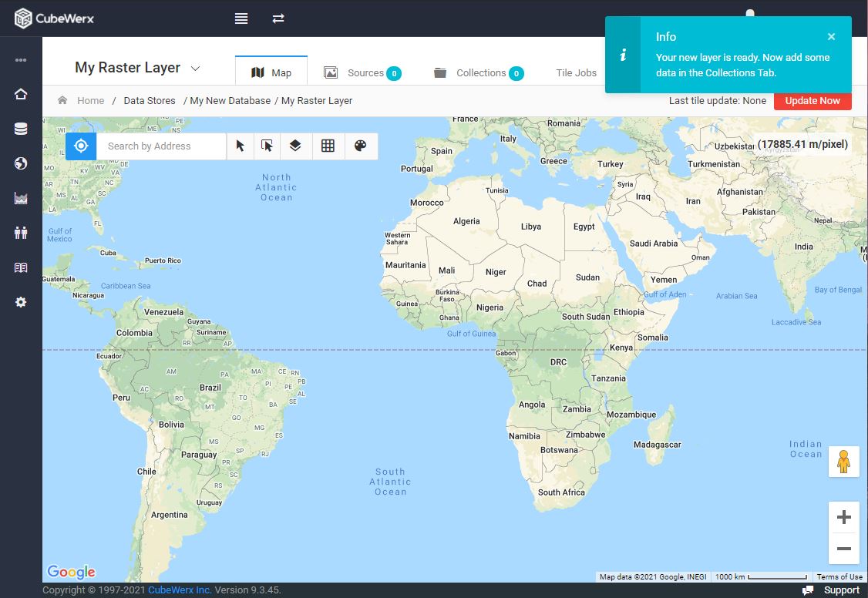Screen dimensions: 868x598
Task: Go to Home via sidebar house icon
Action: 21,94
